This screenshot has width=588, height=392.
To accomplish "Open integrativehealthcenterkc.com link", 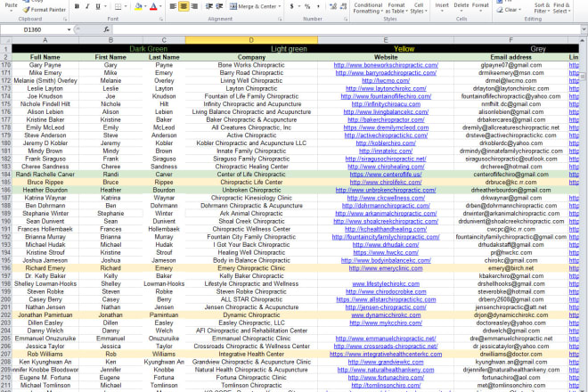I will pyautogui.click(x=386, y=354).
